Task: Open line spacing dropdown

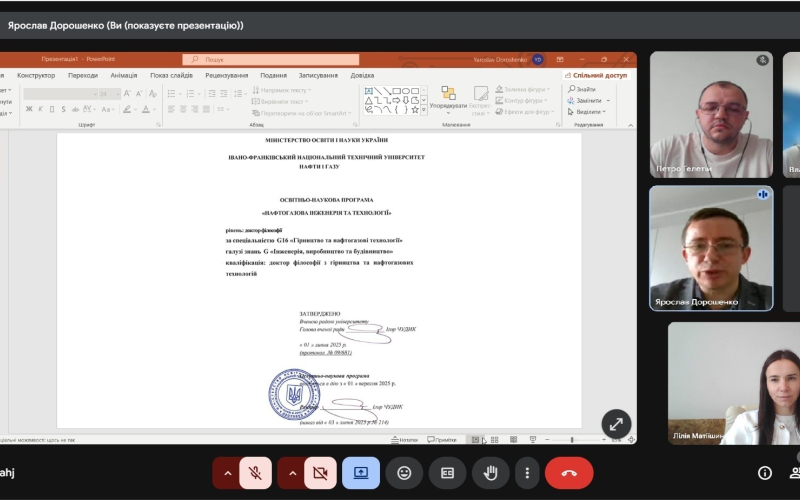Action: tap(239, 93)
